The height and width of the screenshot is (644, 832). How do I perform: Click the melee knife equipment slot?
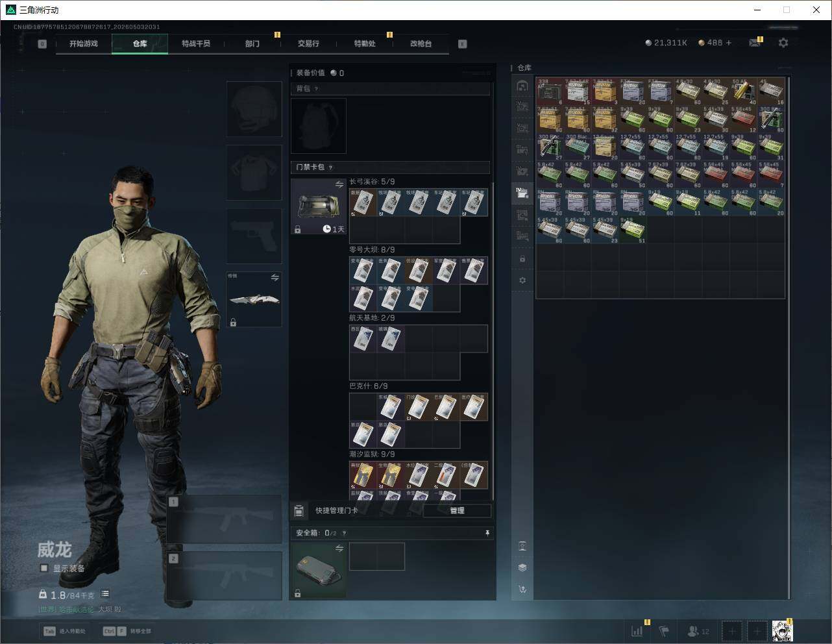(x=254, y=299)
